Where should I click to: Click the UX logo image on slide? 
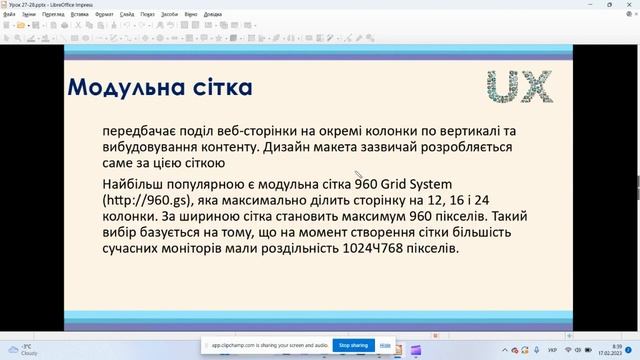pyautogui.click(x=520, y=87)
